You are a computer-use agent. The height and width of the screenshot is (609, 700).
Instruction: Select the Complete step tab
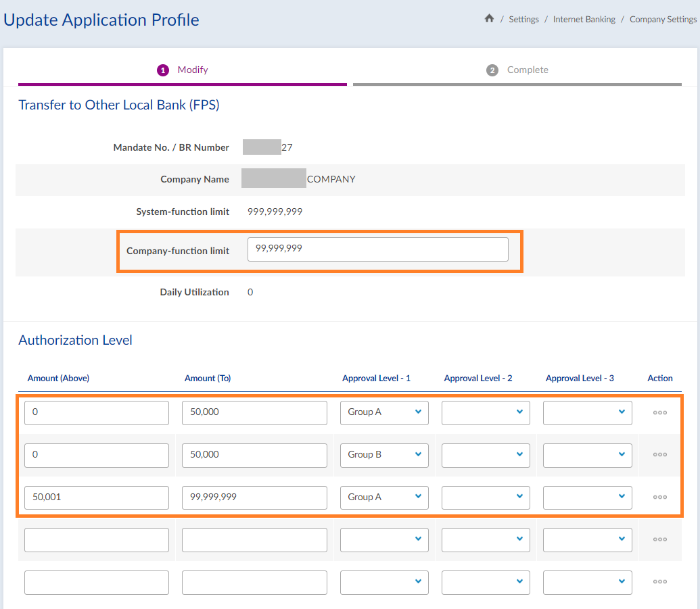pyautogui.click(x=517, y=70)
